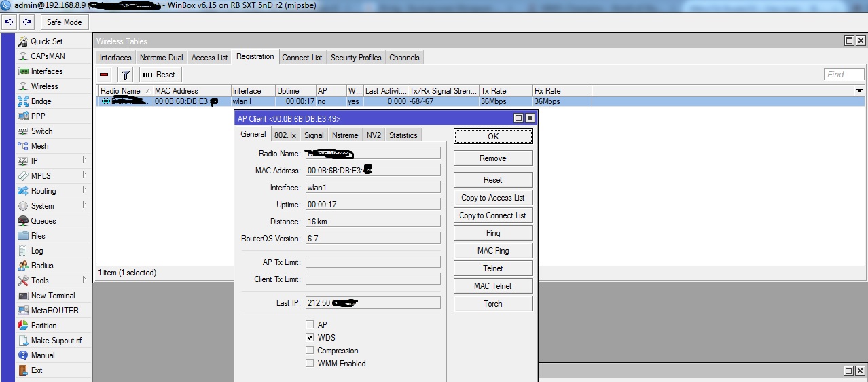This screenshot has height=382, width=868.
Task: Open column selector dropdown arrow
Action: click(859, 90)
